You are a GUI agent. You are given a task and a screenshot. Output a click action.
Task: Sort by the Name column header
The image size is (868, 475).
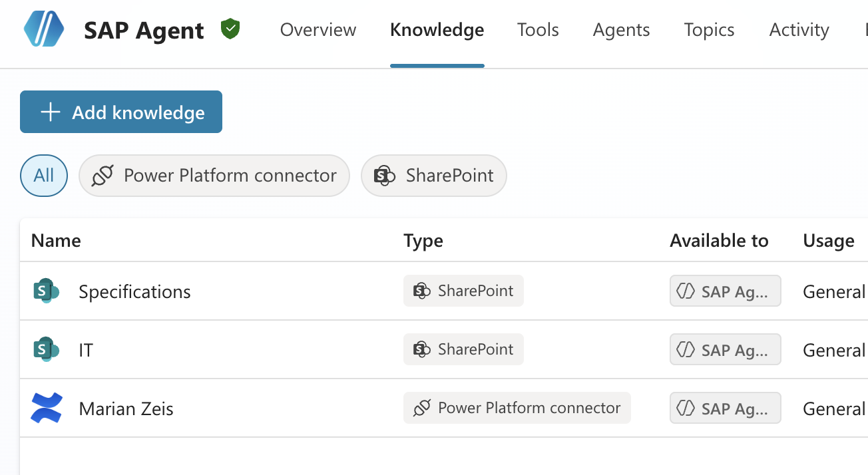point(56,240)
